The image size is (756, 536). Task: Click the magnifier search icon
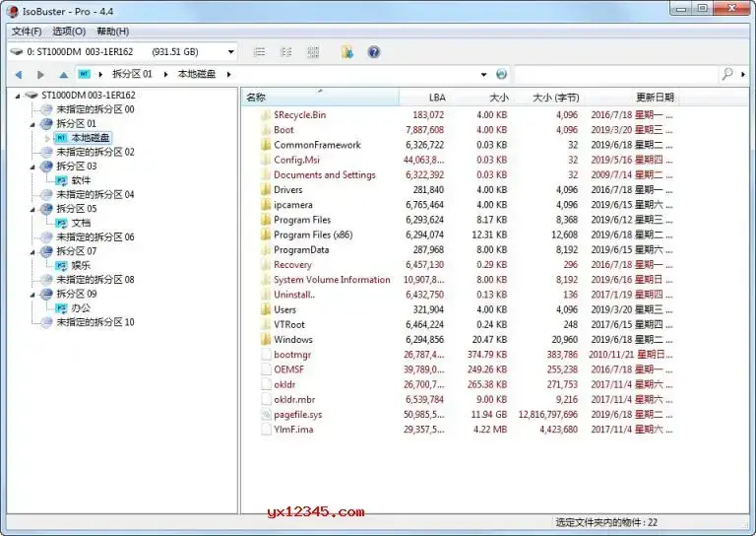(x=727, y=74)
